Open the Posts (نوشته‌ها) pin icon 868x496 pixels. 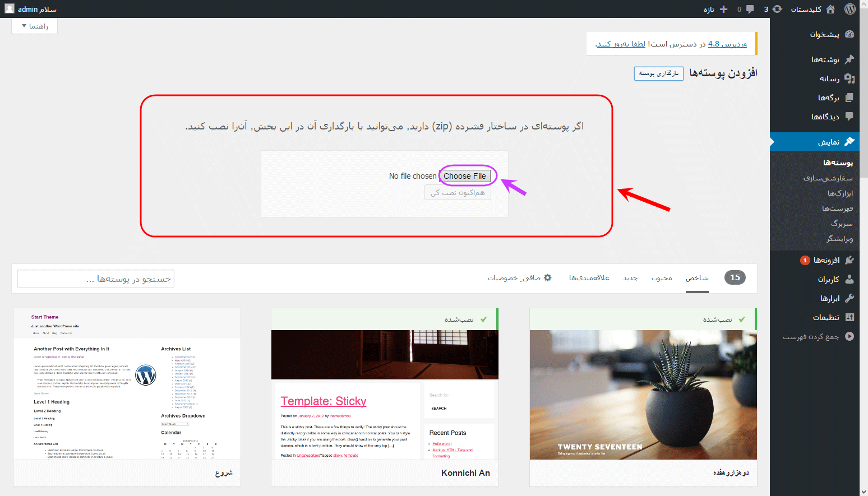coord(849,59)
